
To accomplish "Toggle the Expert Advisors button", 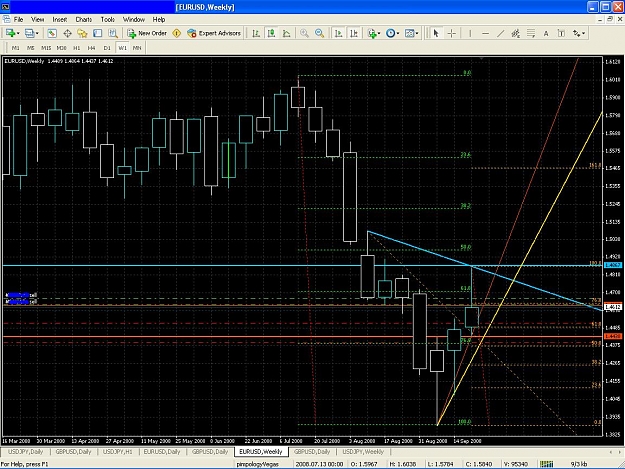I will 214,33.
